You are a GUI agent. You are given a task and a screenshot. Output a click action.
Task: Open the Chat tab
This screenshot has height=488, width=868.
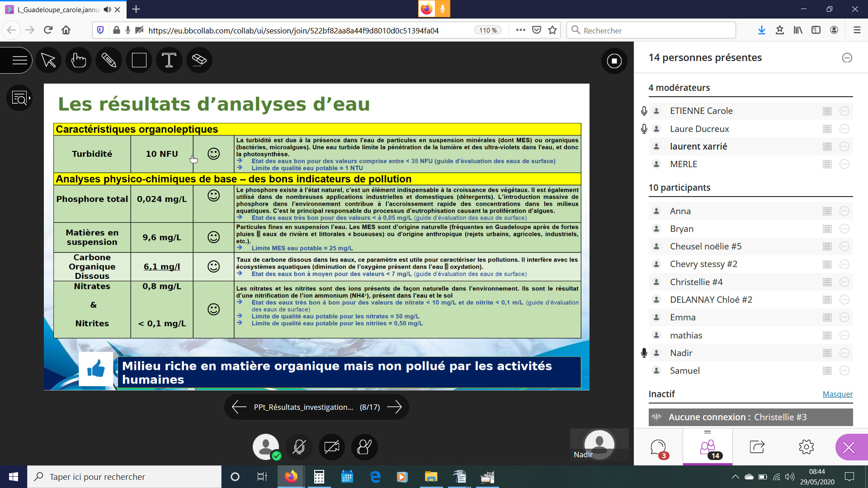coord(658,447)
